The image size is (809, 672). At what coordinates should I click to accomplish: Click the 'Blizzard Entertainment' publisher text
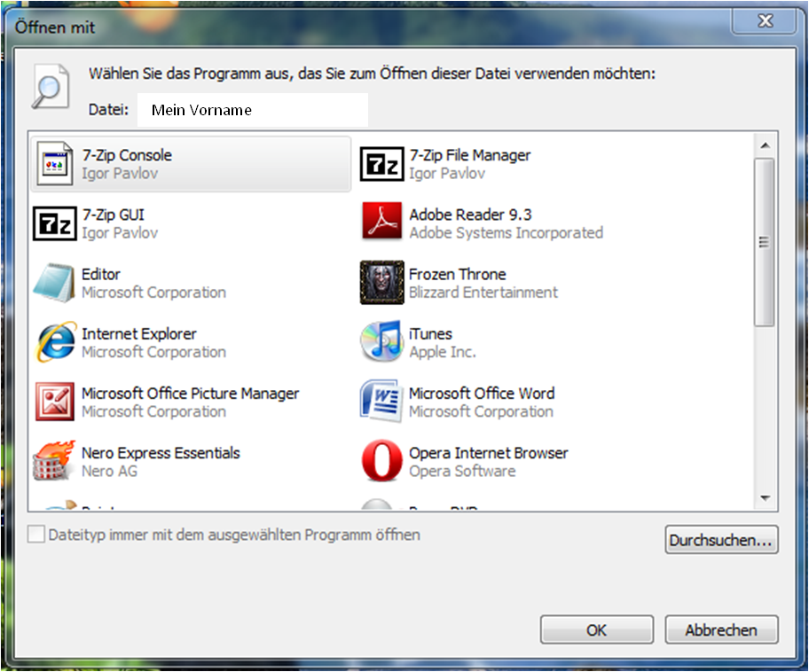(483, 293)
